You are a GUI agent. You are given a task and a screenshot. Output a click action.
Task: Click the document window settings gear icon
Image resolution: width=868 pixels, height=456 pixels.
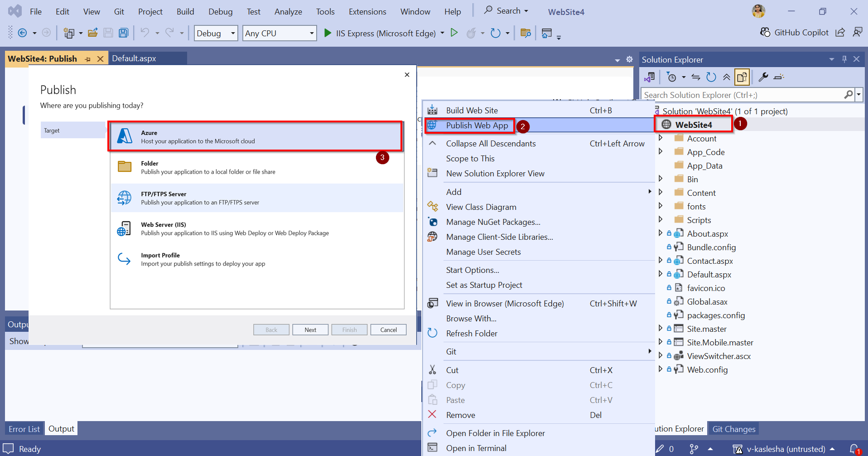tap(629, 59)
